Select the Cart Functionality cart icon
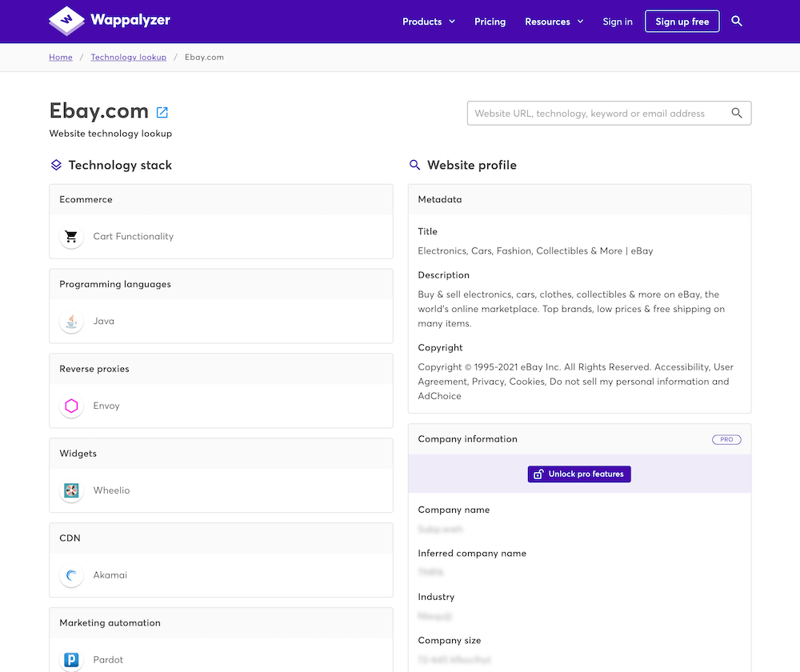 pyautogui.click(x=71, y=236)
